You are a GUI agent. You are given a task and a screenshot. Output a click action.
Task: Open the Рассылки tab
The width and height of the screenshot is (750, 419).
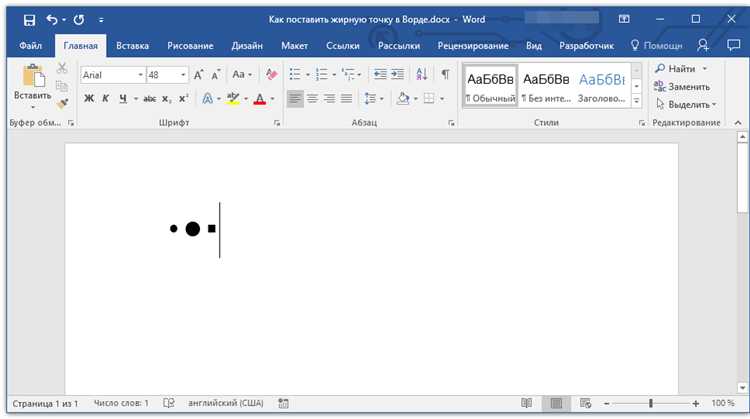[x=398, y=46]
